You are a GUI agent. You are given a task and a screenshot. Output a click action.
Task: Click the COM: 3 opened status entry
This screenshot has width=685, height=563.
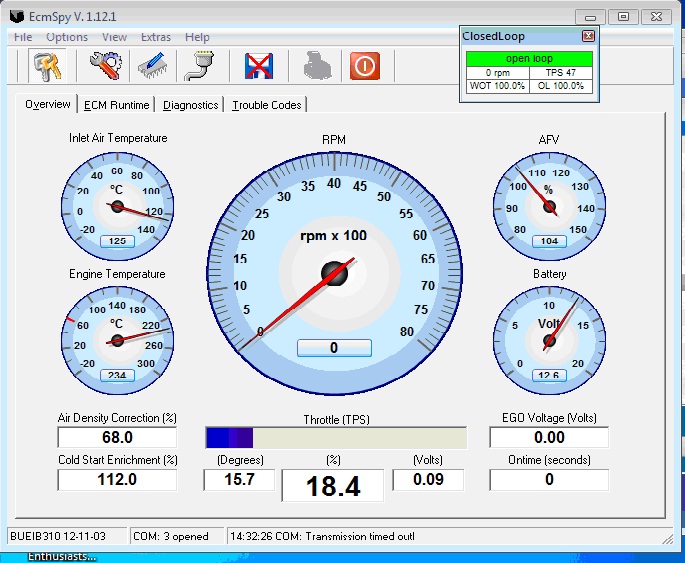[176, 536]
